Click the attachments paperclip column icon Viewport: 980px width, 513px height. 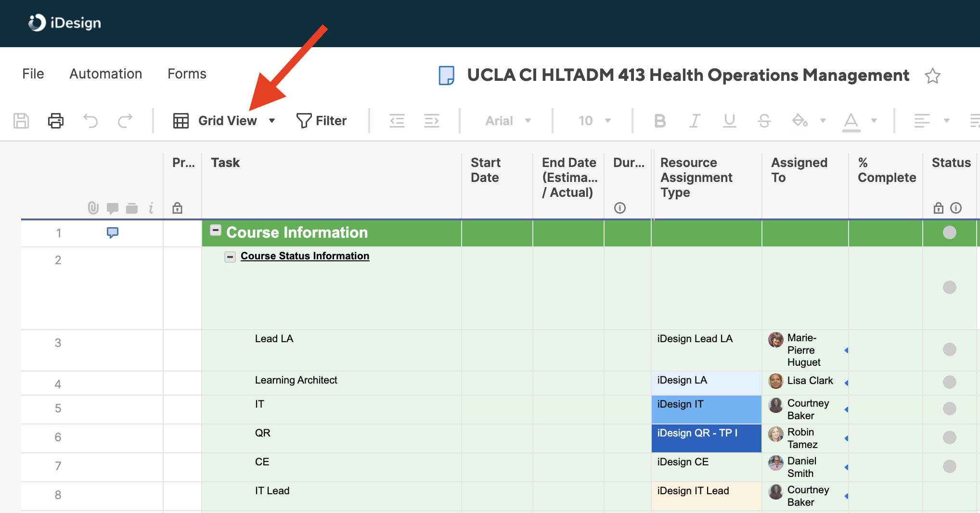(93, 208)
